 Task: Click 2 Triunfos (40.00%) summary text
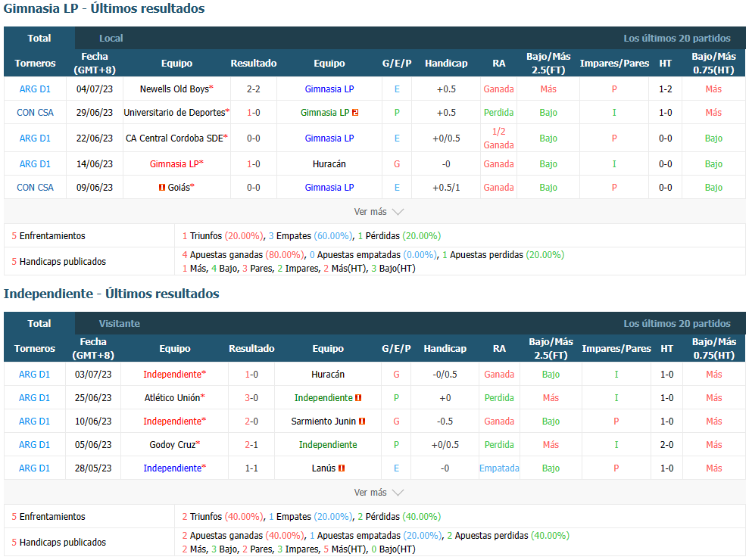click(x=223, y=517)
